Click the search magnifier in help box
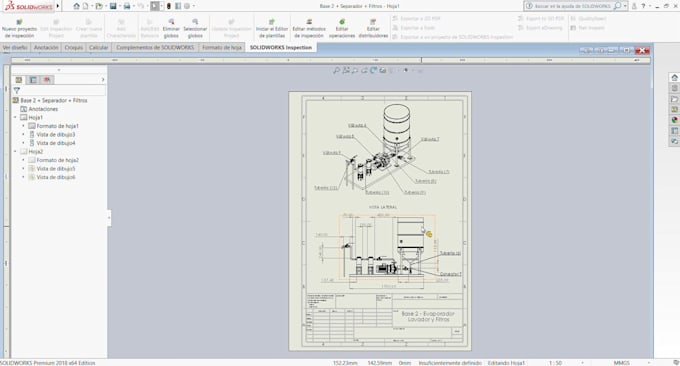 pos(618,6)
